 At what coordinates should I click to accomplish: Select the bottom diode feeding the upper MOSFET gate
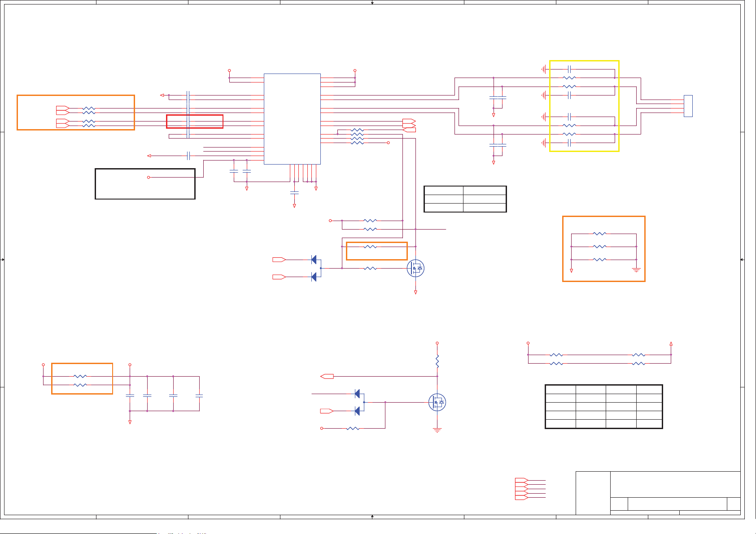coord(314,277)
